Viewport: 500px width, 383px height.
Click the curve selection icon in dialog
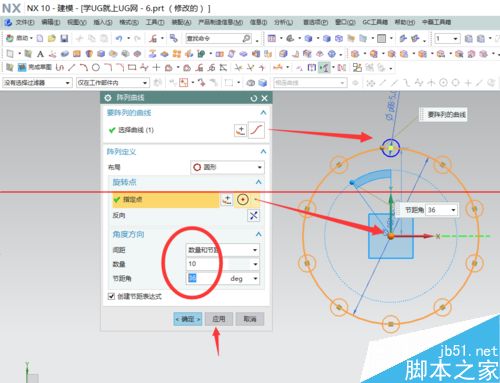click(256, 130)
